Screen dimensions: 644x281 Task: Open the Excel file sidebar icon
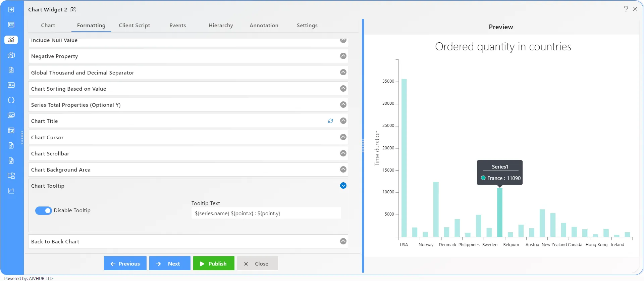click(x=11, y=145)
